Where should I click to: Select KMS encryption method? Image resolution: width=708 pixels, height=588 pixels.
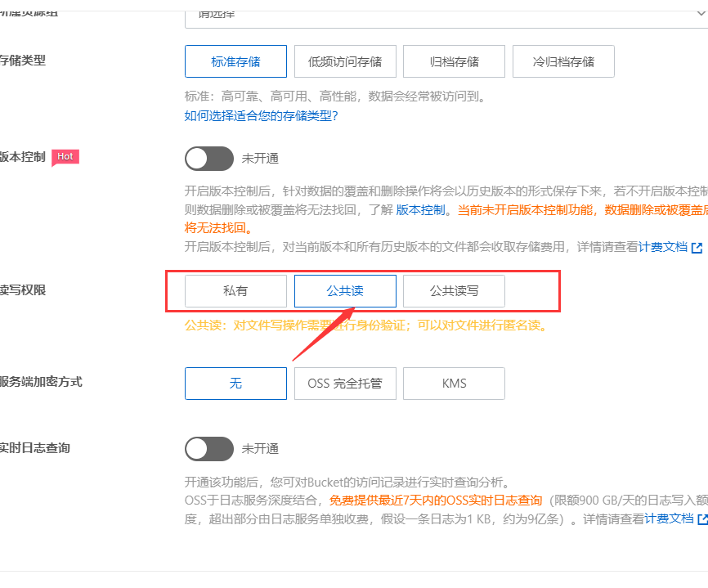[454, 384]
